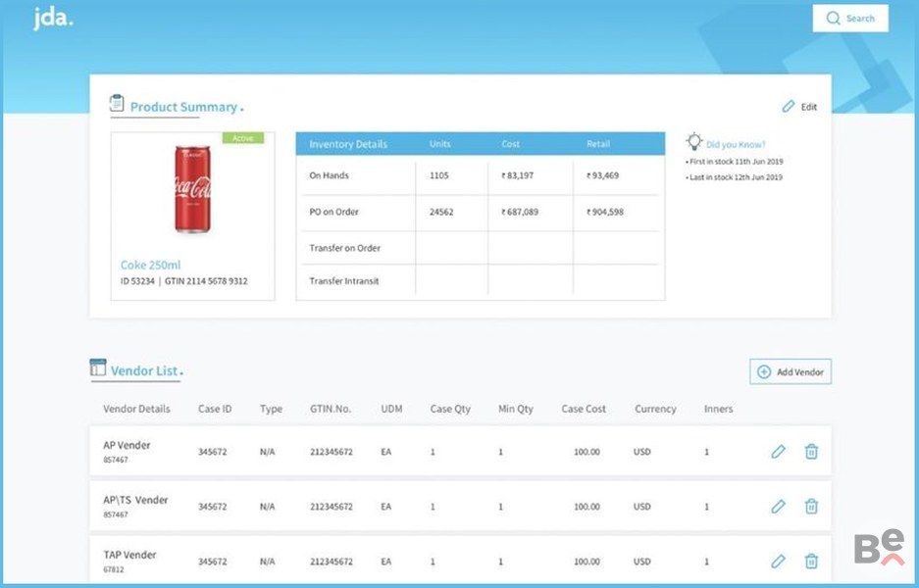Click the Case Cost column header

[x=584, y=409]
